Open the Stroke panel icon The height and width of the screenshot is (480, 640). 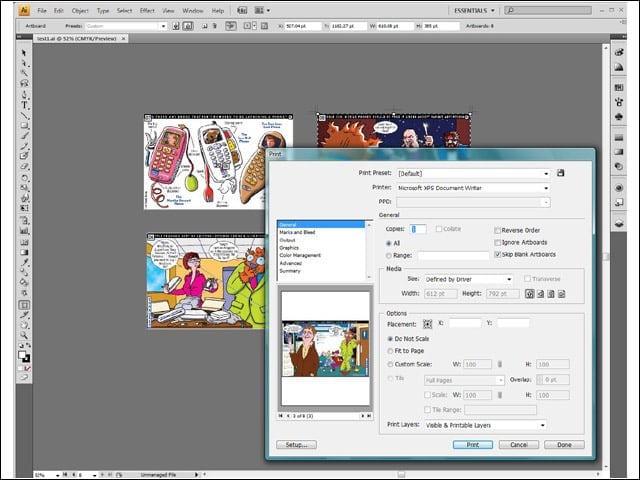tap(619, 138)
